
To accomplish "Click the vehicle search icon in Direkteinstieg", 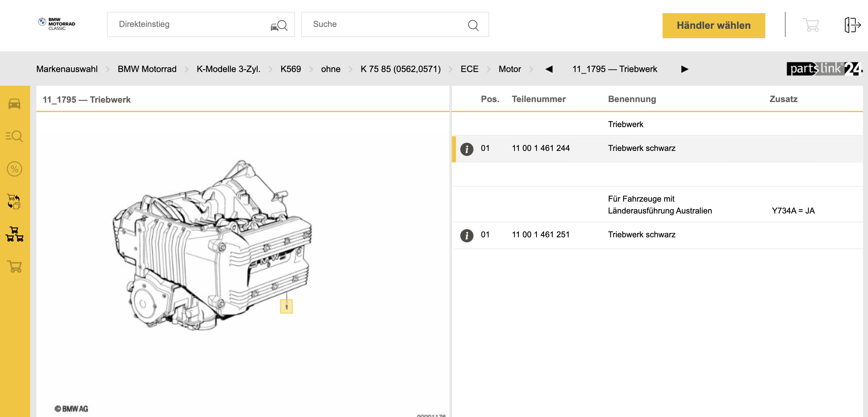I will coord(279,26).
